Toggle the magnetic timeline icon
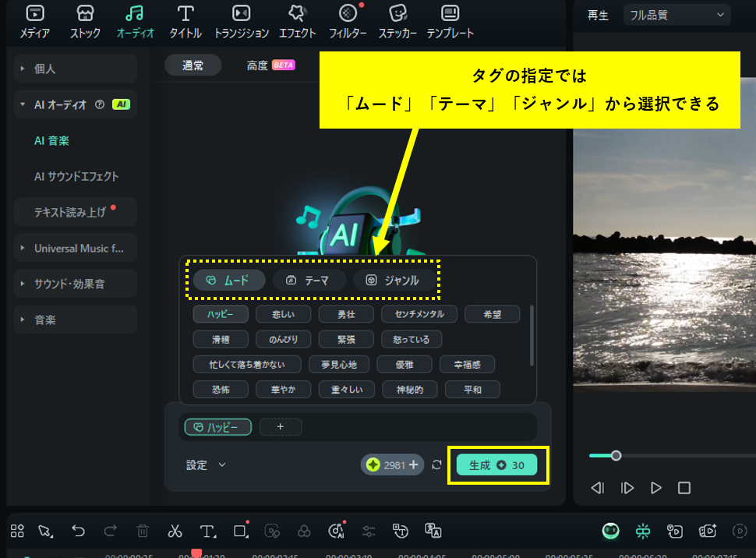The height and width of the screenshot is (558, 756). click(x=641, y=531)
